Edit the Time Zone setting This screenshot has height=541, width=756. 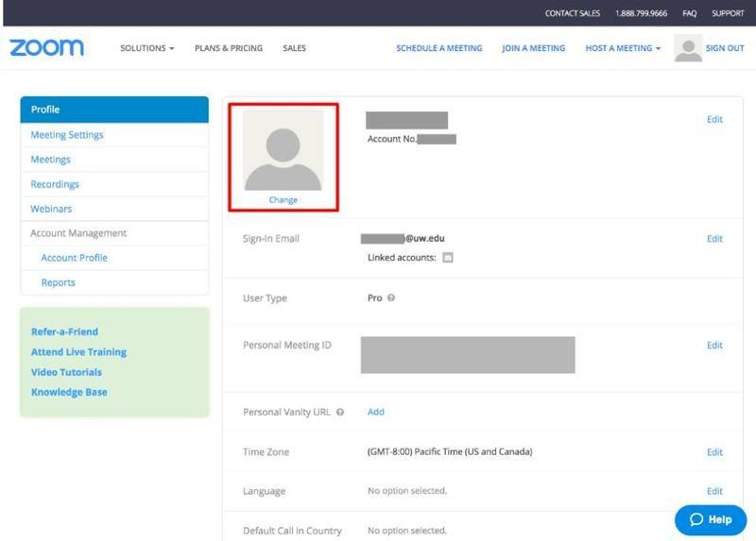click(714, 452)
